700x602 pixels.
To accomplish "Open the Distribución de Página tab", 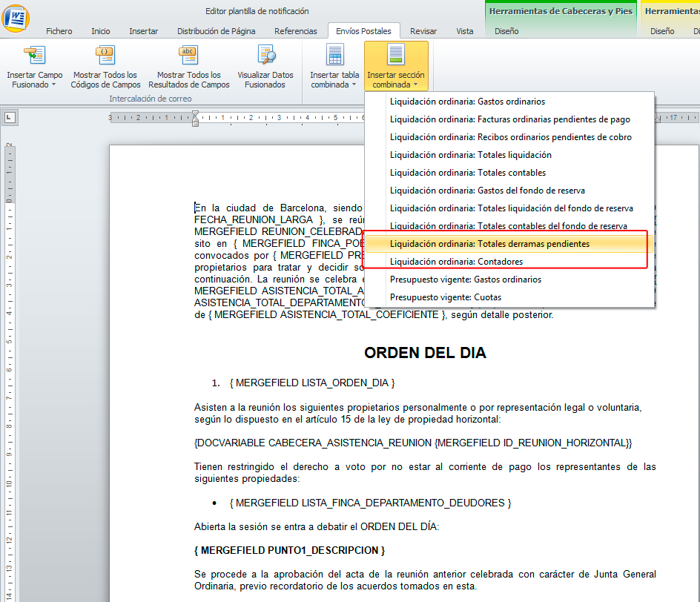I will [x=216, y=31].
